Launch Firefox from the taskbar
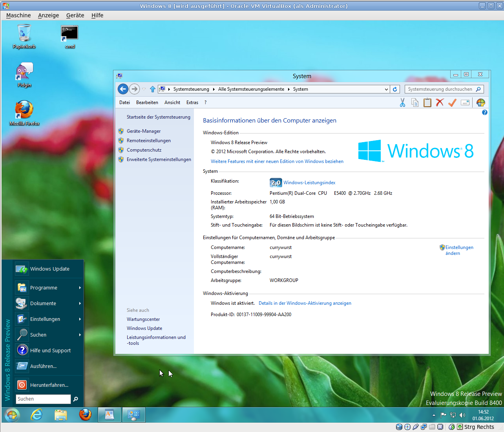The width and height of the screenshot is (504, 432). click(85, 415)
